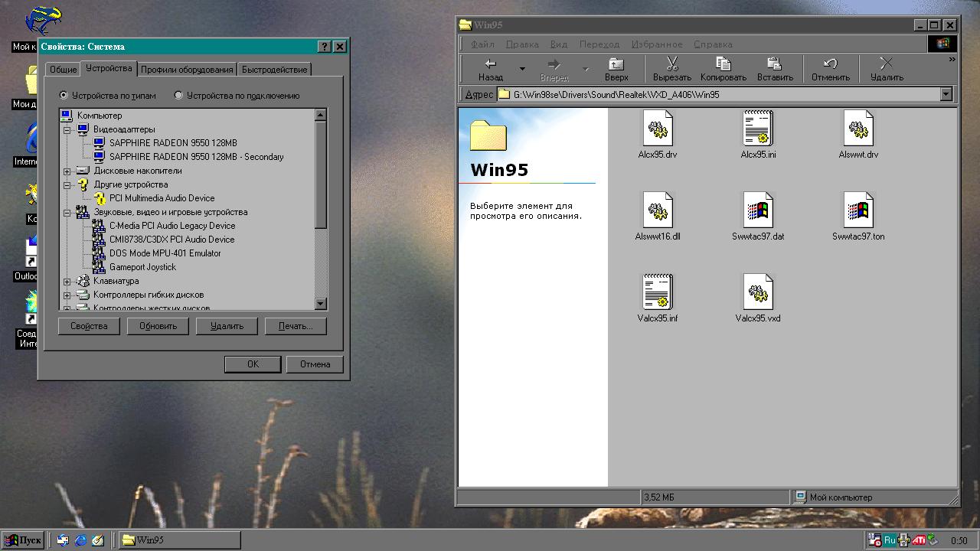
Task: Open the address bar dropdown arrow
Action: (946, 94)
